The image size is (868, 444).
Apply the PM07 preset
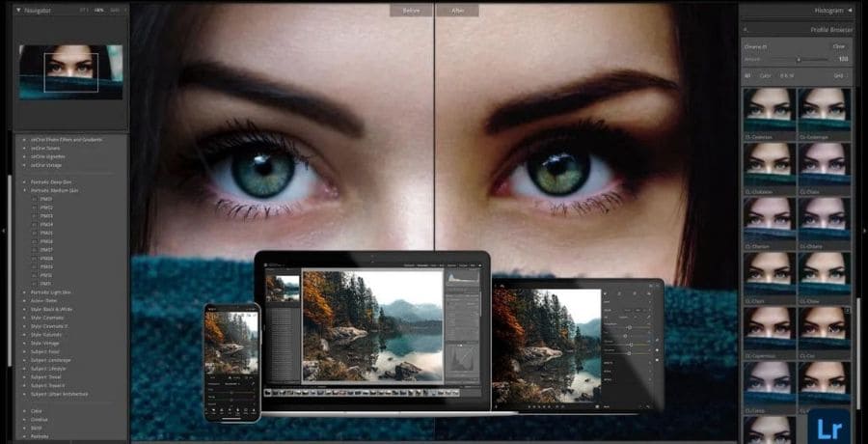pyautogui.click(x=46, y=250)
